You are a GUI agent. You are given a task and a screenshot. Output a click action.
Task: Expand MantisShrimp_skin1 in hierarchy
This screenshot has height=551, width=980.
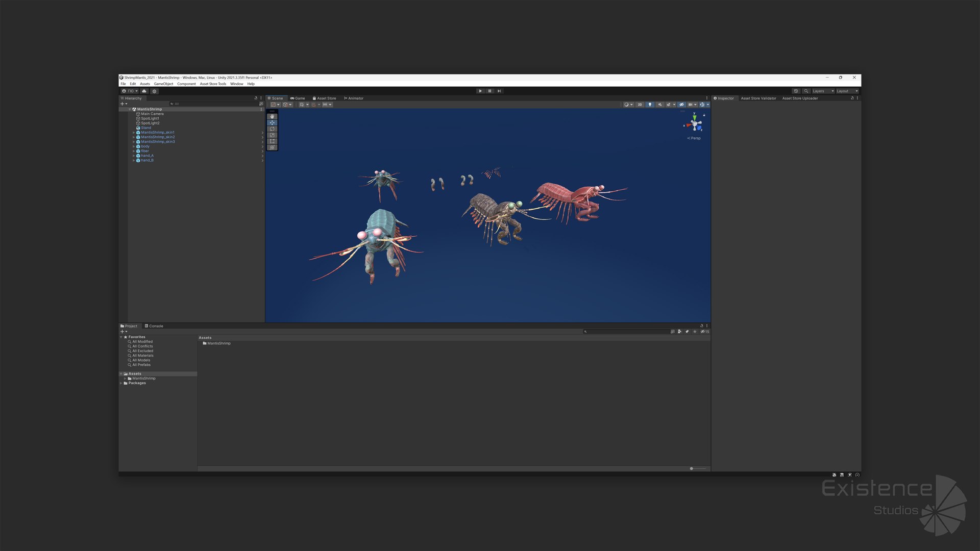coord(134,133)
